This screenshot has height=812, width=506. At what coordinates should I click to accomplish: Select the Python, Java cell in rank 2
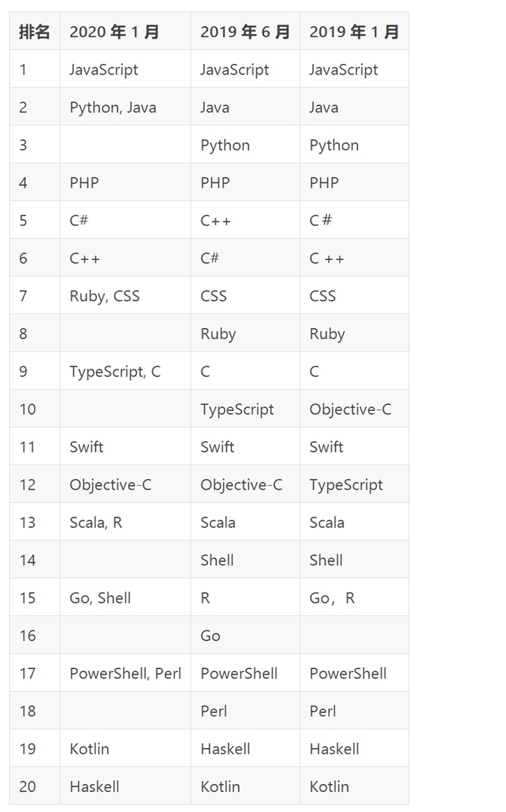[x=125, y=107]
